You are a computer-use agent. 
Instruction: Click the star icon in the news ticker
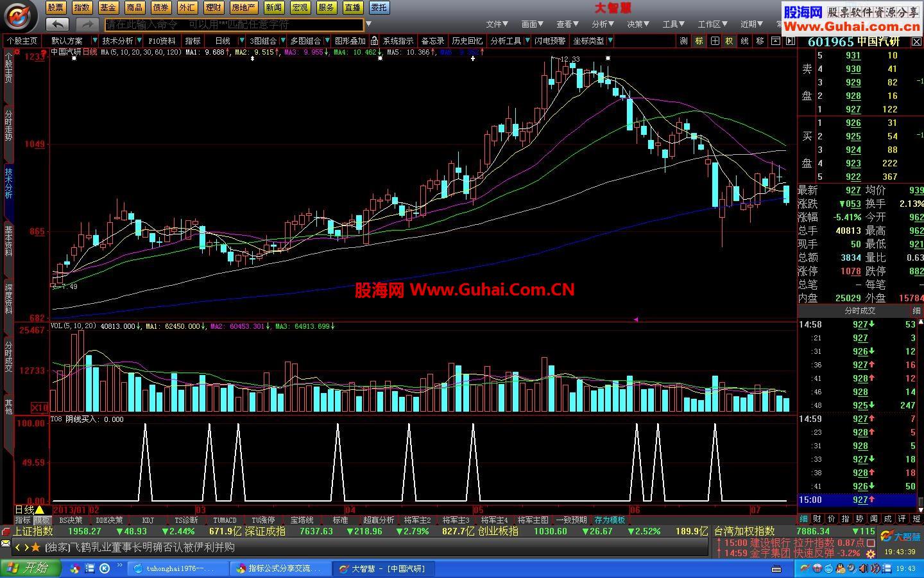[x=36, y=547]
